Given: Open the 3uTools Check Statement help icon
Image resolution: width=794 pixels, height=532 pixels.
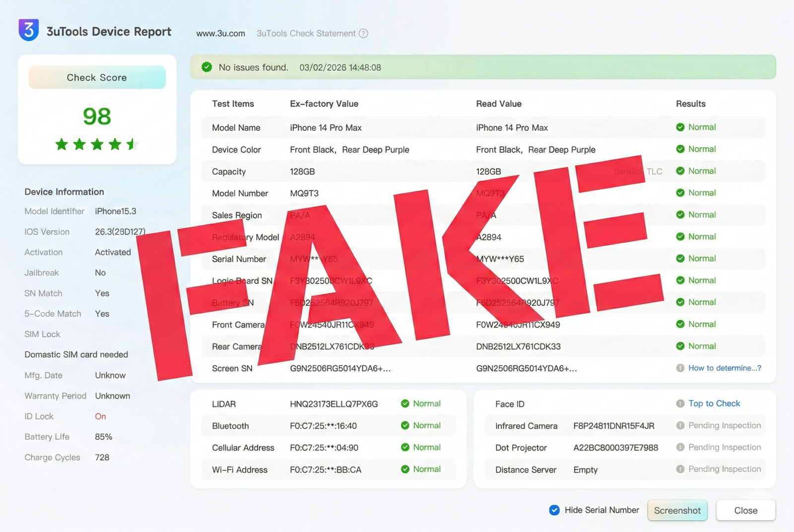Looking at the screenshot, I should (x=364, y=33).
